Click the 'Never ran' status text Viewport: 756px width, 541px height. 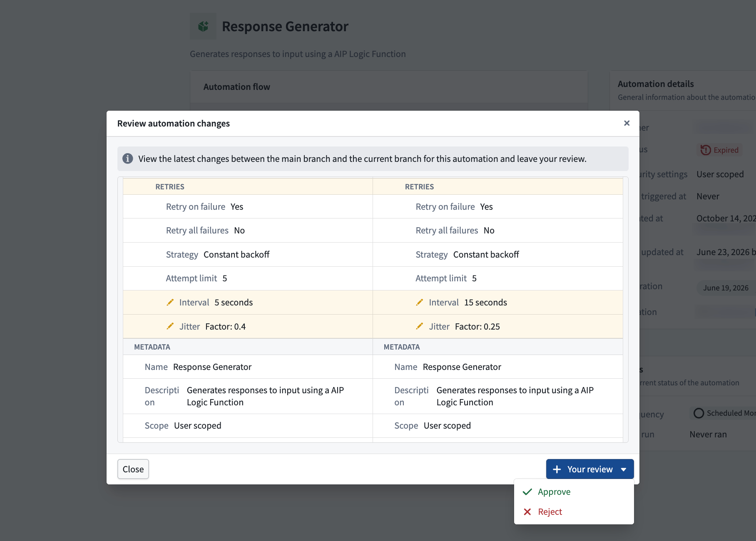pos(708,434)
